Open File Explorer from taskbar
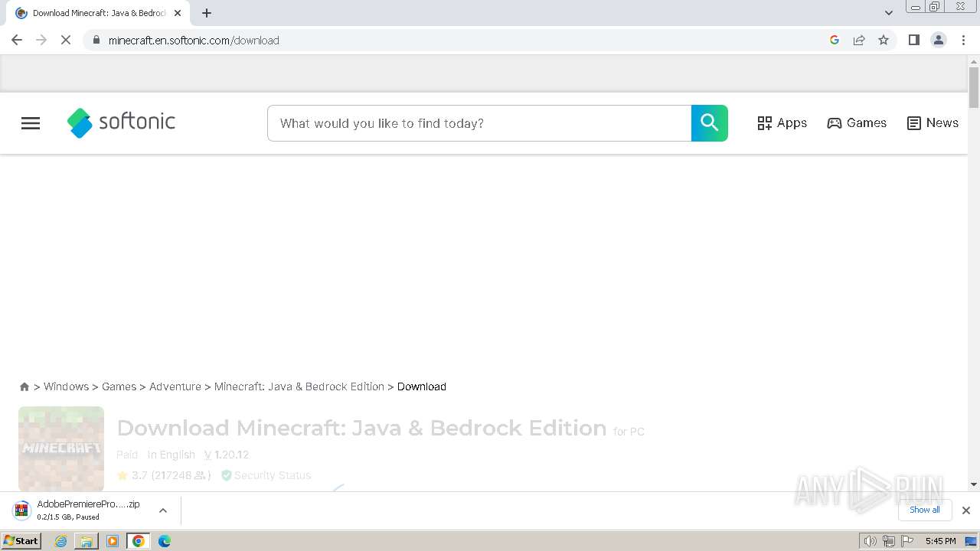 87,541
